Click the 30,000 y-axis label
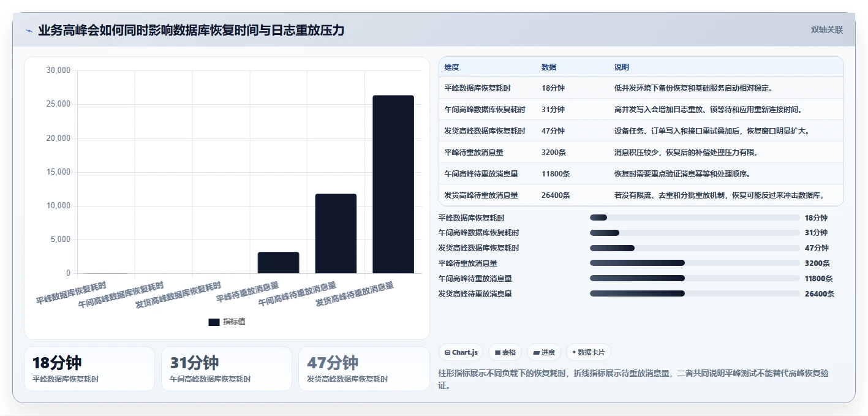Image resolution: width=868 pixels, height=416 pixels. (x=58, y=70)
